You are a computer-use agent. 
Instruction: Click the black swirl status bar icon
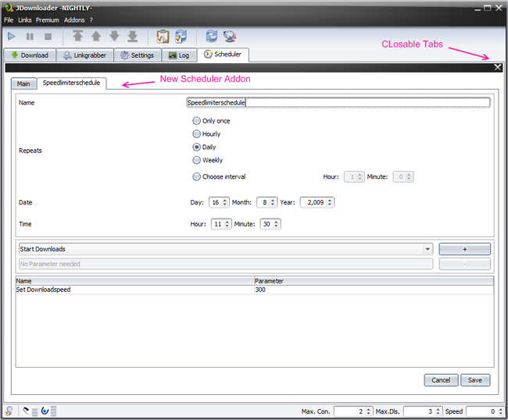click(x=26, y=411)
